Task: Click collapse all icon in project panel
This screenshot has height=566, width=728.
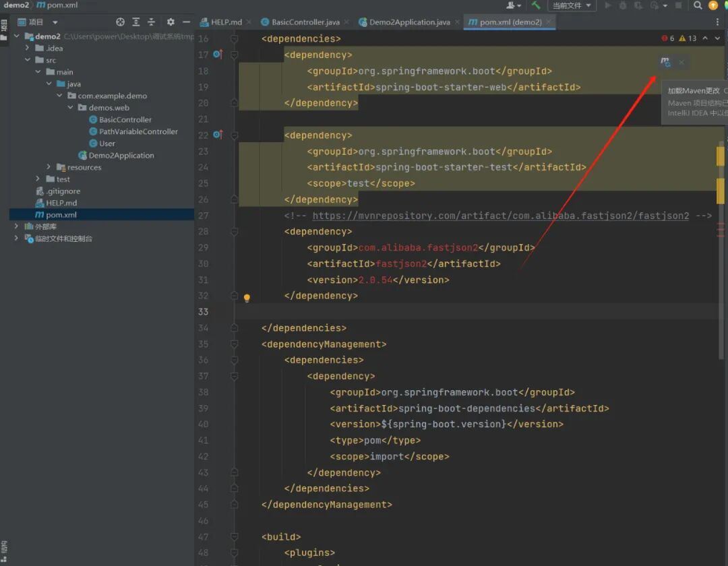Action: pyautogui.click(x=152, y=22)
